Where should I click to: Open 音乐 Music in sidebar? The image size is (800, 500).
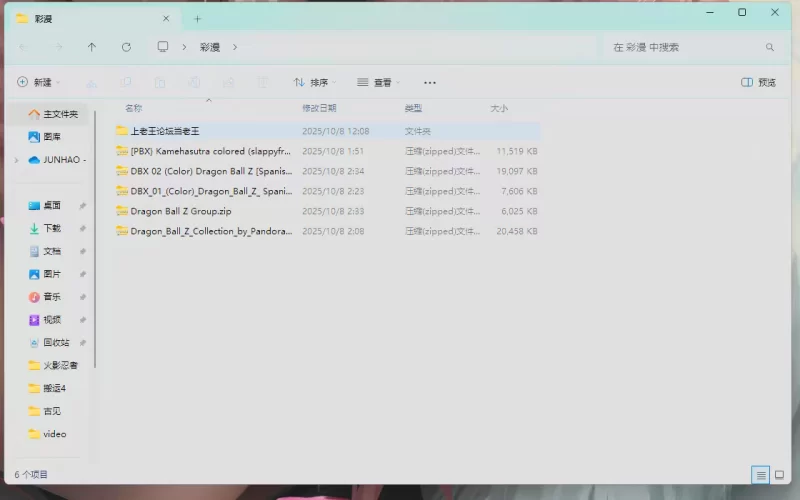click(x=45, y=296)
